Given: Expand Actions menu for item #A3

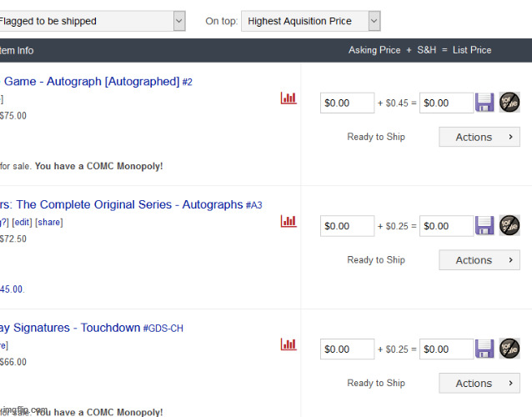Looking at the screenshot, I should tap(479, 260).
